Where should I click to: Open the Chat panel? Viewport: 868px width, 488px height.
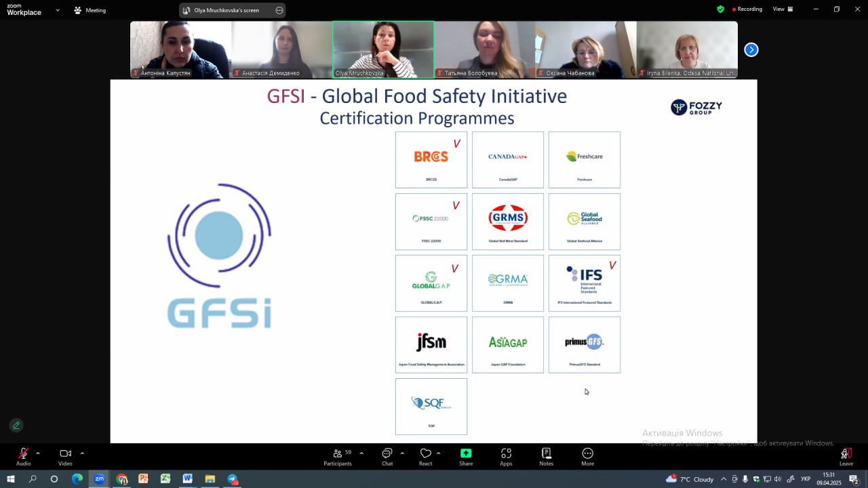(387, 457)
